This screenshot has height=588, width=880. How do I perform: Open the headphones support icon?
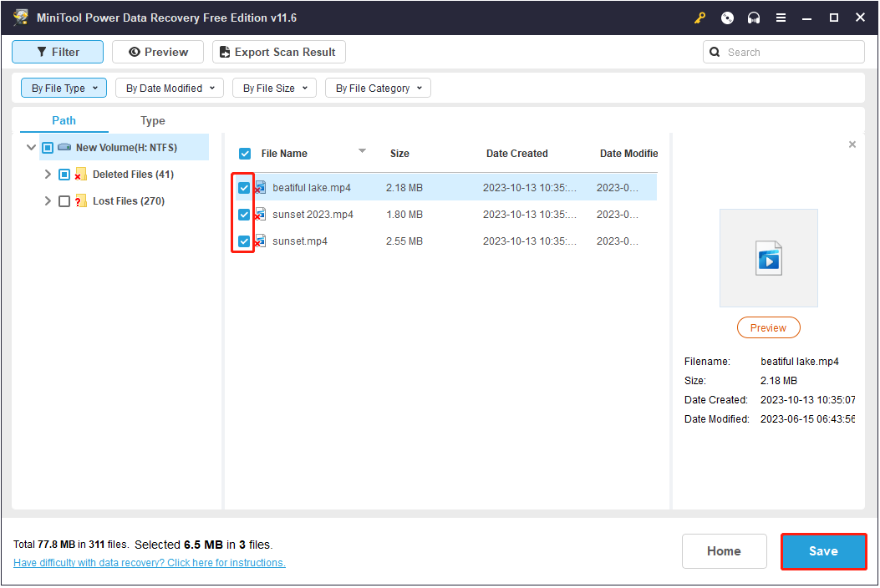754,18
